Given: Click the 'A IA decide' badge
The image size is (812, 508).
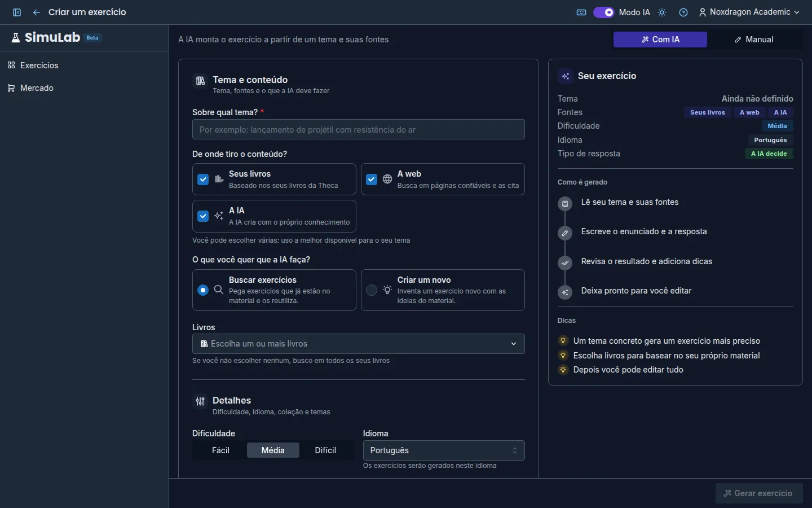Looking at the screenshot, I should pyautogui.click(x=769, y=154).
